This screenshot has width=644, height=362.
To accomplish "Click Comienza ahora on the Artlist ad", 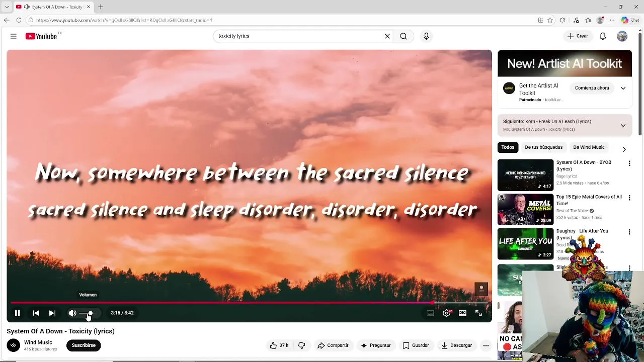I will (592, 88).
